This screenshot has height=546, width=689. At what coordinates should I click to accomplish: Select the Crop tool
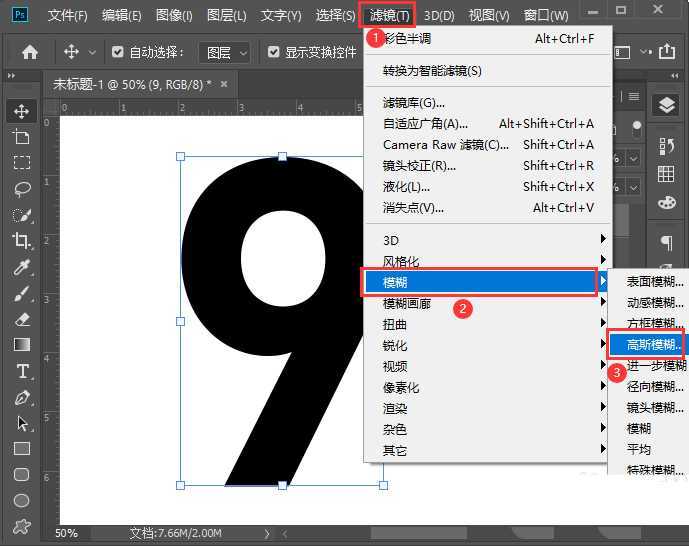click(x=21, y=240)
